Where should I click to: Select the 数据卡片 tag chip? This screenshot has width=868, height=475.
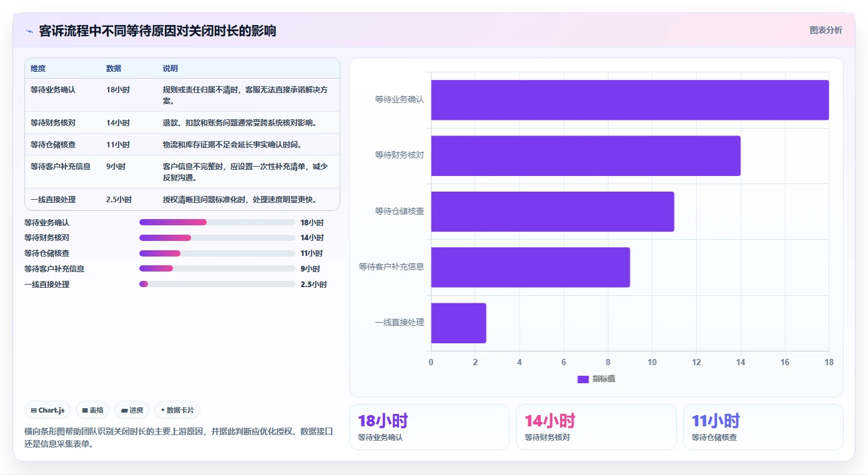point(177,410)
